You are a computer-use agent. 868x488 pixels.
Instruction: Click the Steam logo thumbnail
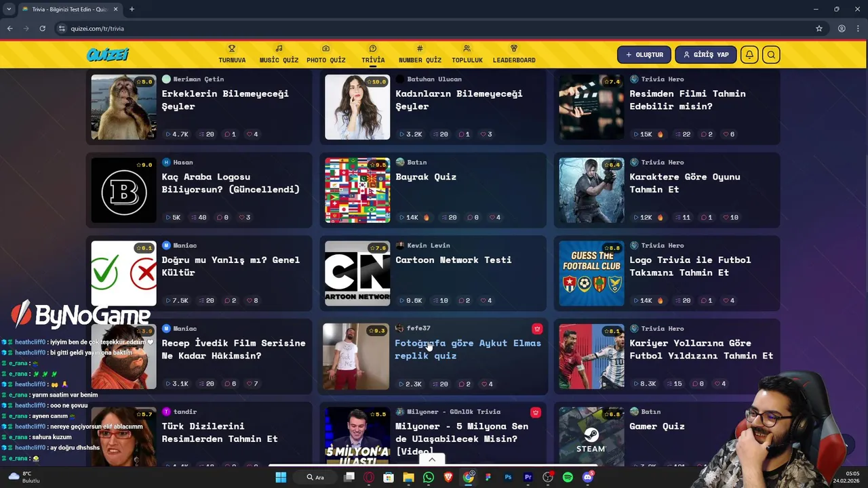(x=591, y=436)
